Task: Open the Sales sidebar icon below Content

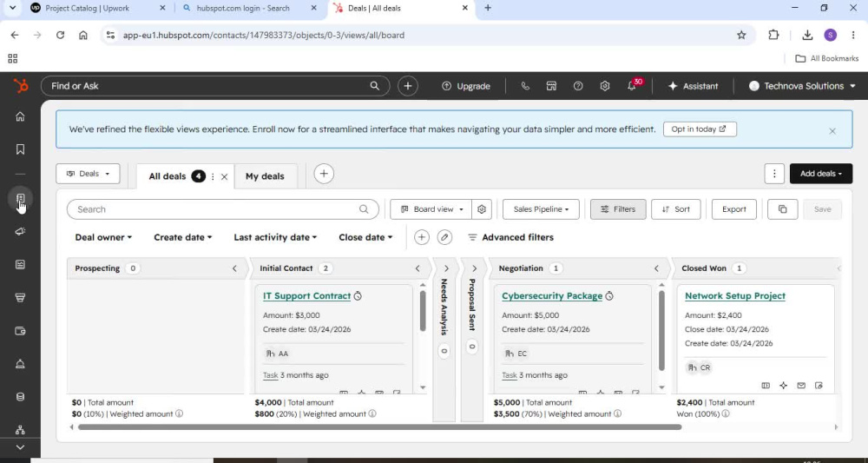Action: click(x=20, y=298)
